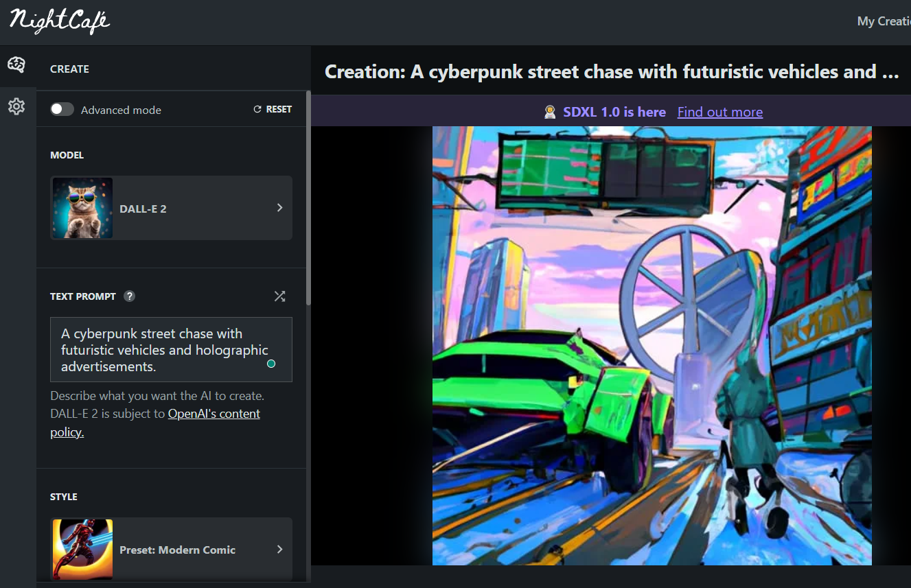The height and width of the screenshot is (588, 911).
Task: Open the settings gear in left sidebar
Action: click(x=16, y=106)
